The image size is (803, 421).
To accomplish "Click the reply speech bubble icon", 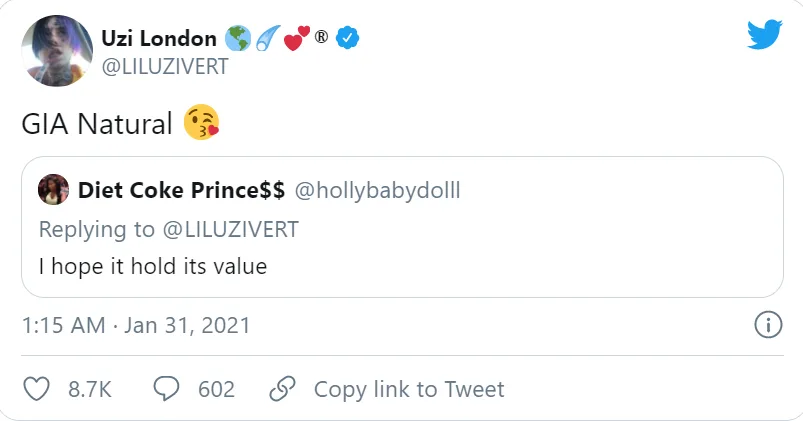I will pyautogui.click(x=167, y=389).
